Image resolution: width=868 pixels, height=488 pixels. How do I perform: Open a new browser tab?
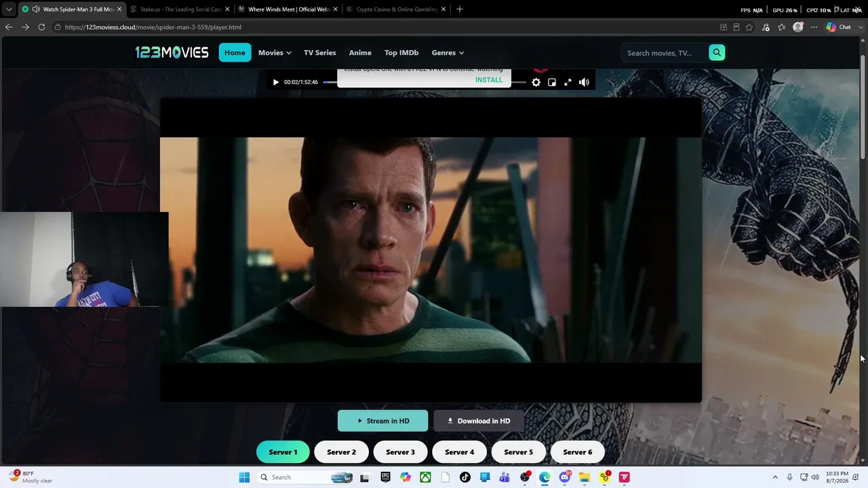(460, 9)
